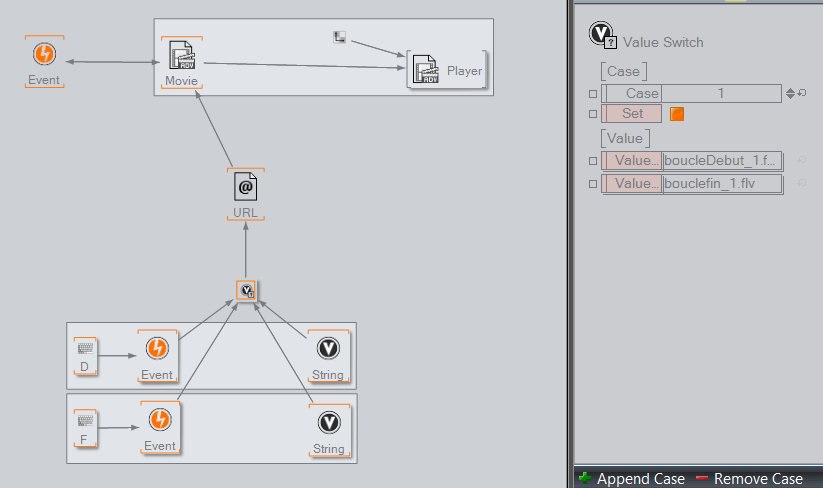The image size is (823, 488).
Task: Click the F keyboard node icon
Action: pyautogui.click(x=85, y=420)
